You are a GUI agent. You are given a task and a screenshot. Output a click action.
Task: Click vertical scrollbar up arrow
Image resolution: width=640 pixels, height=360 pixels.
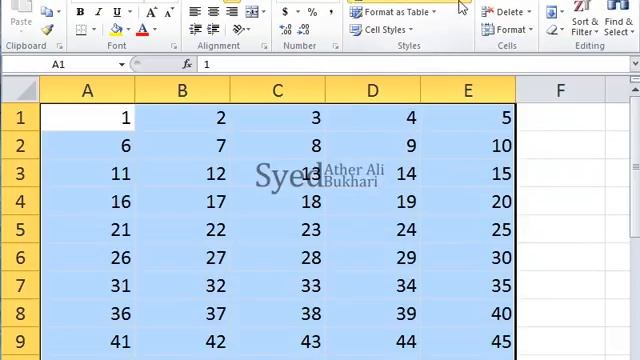635,90
